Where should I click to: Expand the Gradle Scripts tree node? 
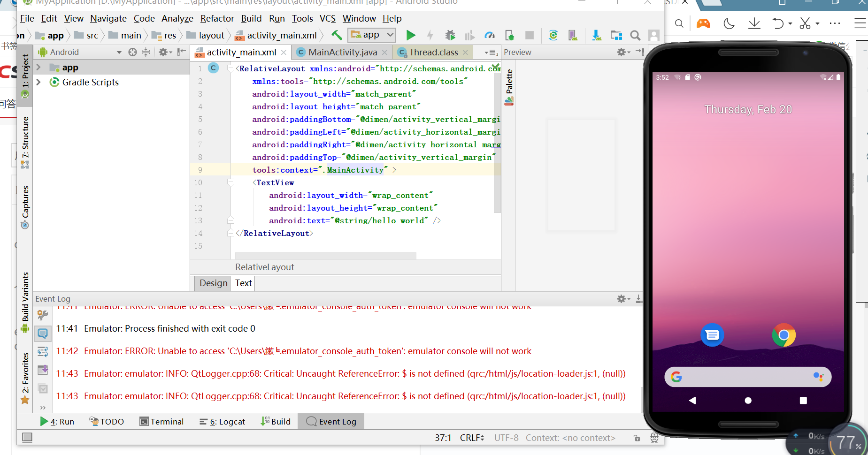tap(38, 82)
